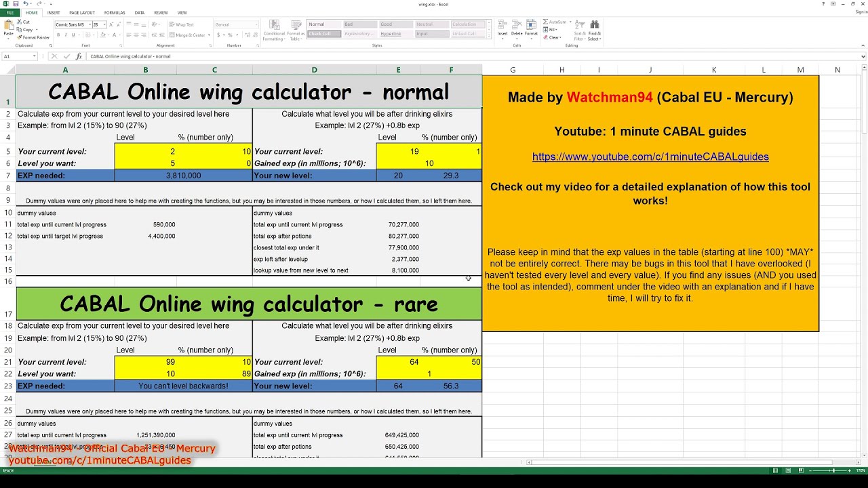
Task: Apply align left to the cell
Action: pyautogui.click(x=128, y=35)
